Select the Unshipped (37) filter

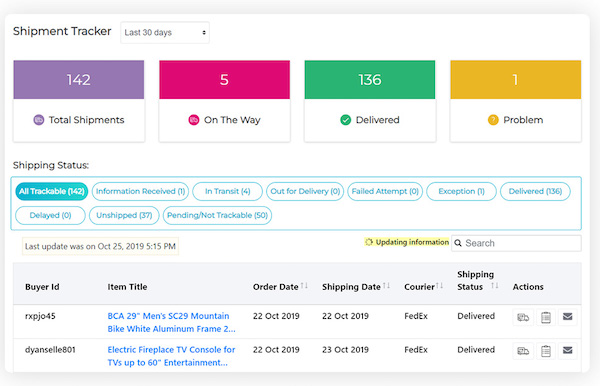pos(124,215)
